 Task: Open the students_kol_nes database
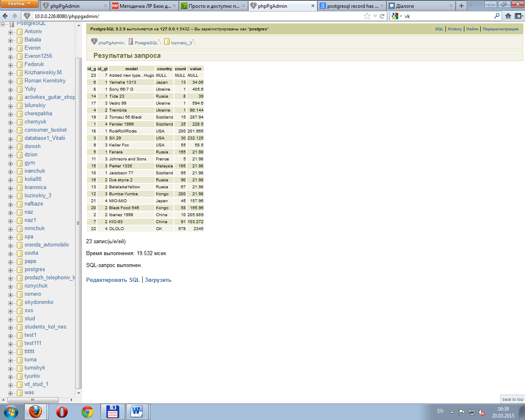tap(45, 327)
